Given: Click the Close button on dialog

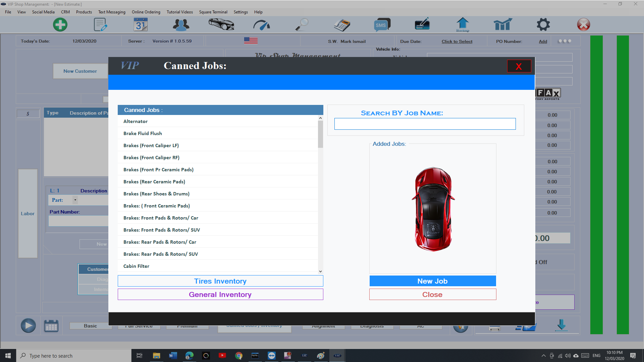Looking at the screenshot, I should [x=432, y=294].
